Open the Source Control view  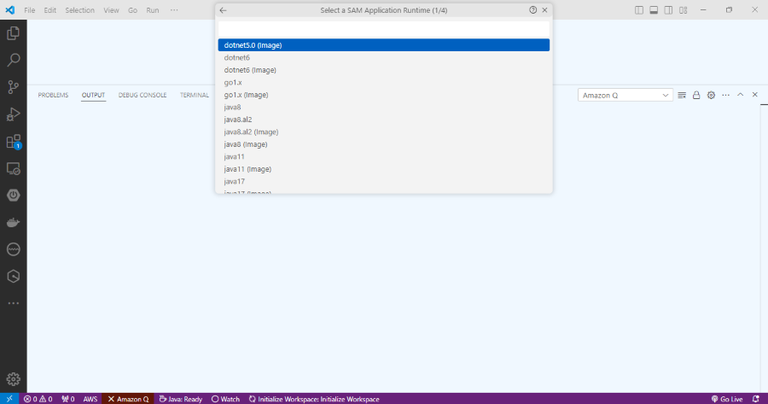pyautogui.click(x=13, y=87)
